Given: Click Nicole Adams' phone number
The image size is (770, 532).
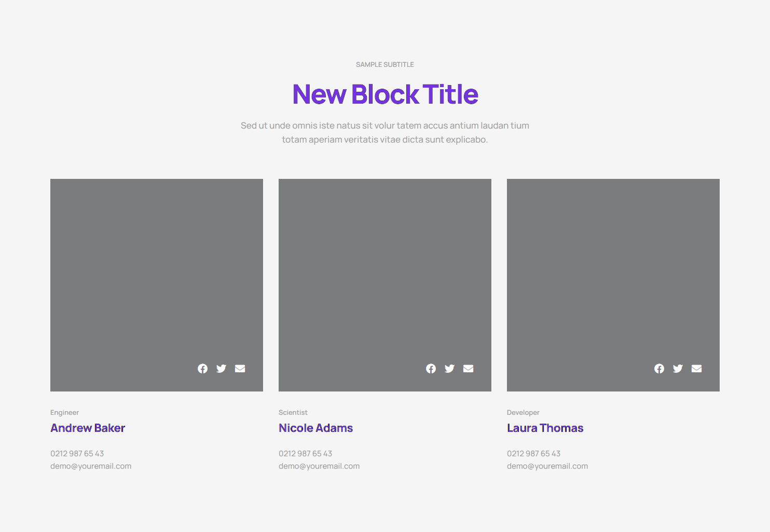Looking at the screenshot, I should (x=305, y=454).
